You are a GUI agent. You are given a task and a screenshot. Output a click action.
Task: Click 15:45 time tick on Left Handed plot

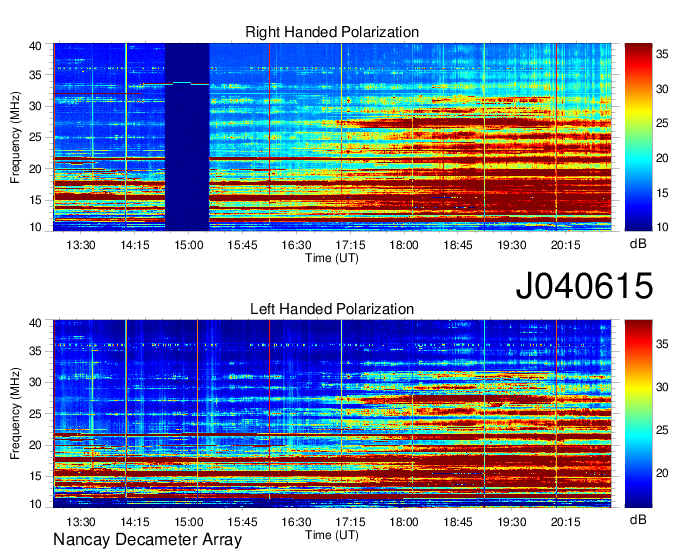[242, 522]
